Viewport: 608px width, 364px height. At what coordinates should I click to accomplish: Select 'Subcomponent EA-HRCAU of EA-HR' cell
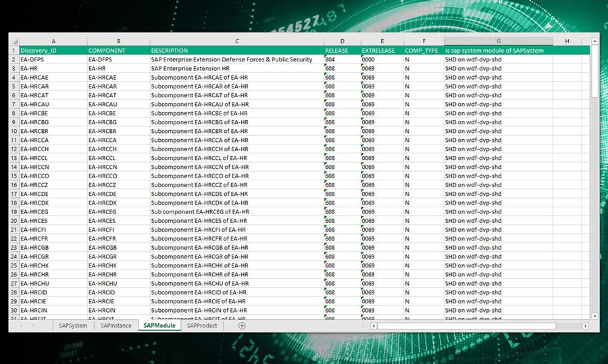[x=237, y=104]
